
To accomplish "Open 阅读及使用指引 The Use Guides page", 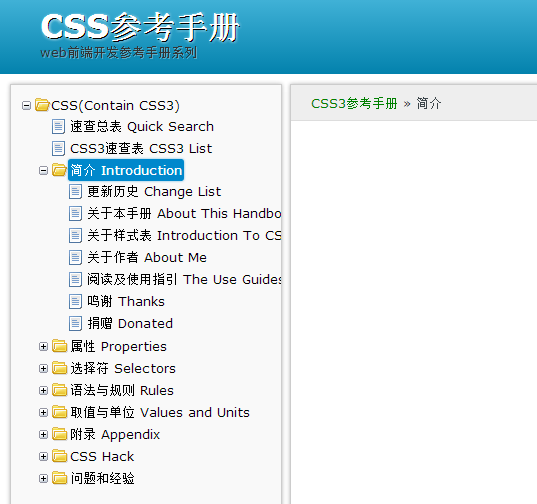I will 184,279.
